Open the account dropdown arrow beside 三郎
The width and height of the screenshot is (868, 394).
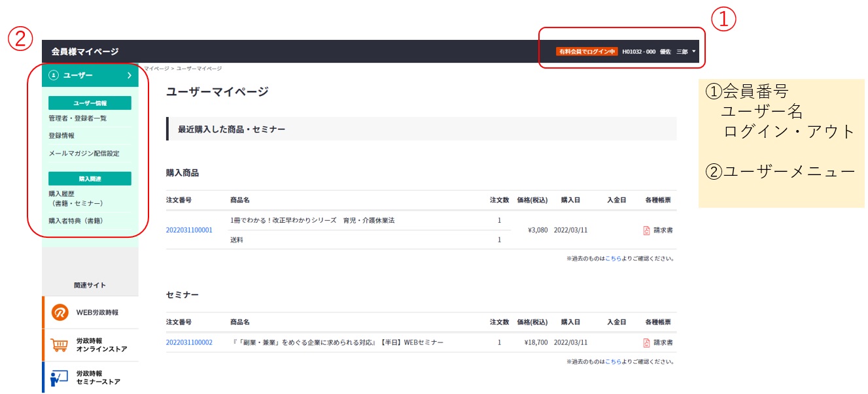coord(693,52)
